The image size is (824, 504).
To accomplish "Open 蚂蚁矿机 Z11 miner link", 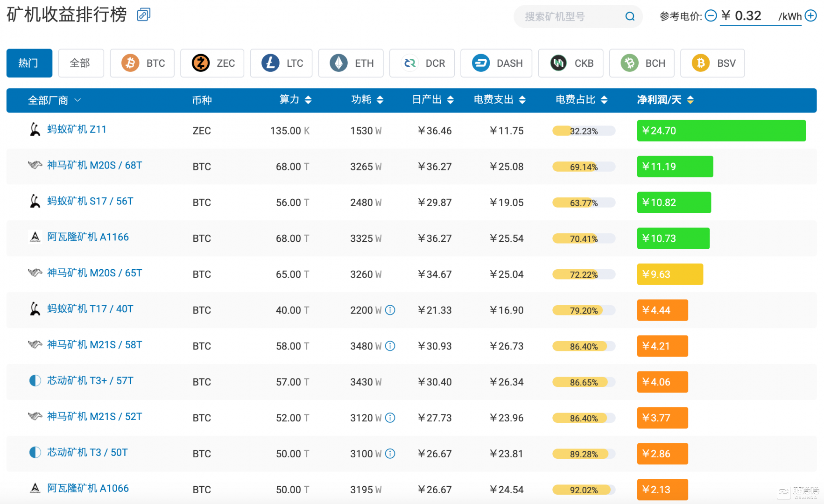I will click(x=77, y=129).
